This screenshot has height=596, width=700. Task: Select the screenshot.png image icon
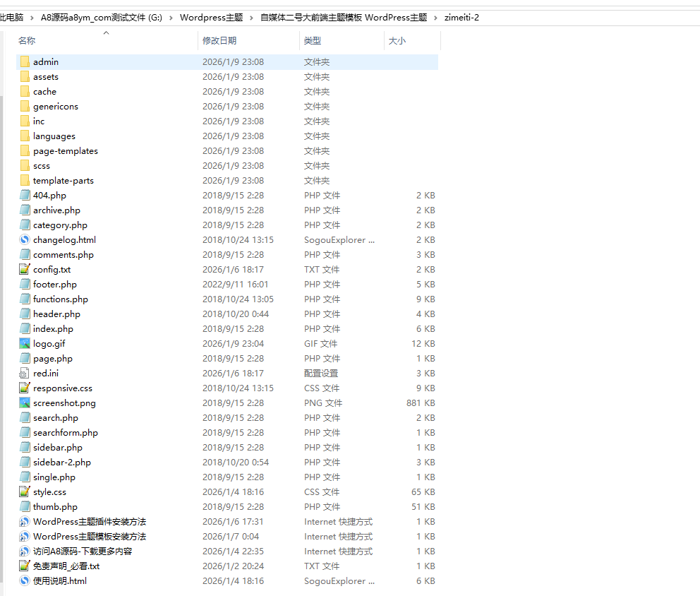click(25, 403)
